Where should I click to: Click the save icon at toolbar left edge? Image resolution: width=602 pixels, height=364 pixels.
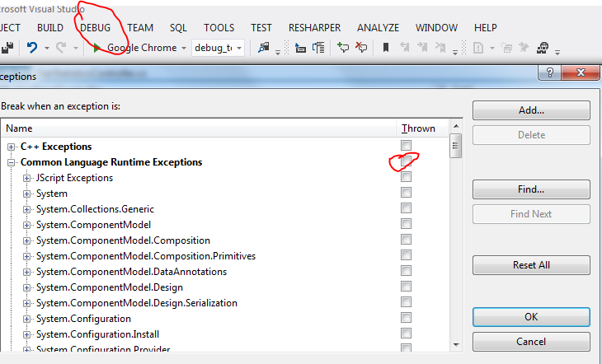(9, 48)
